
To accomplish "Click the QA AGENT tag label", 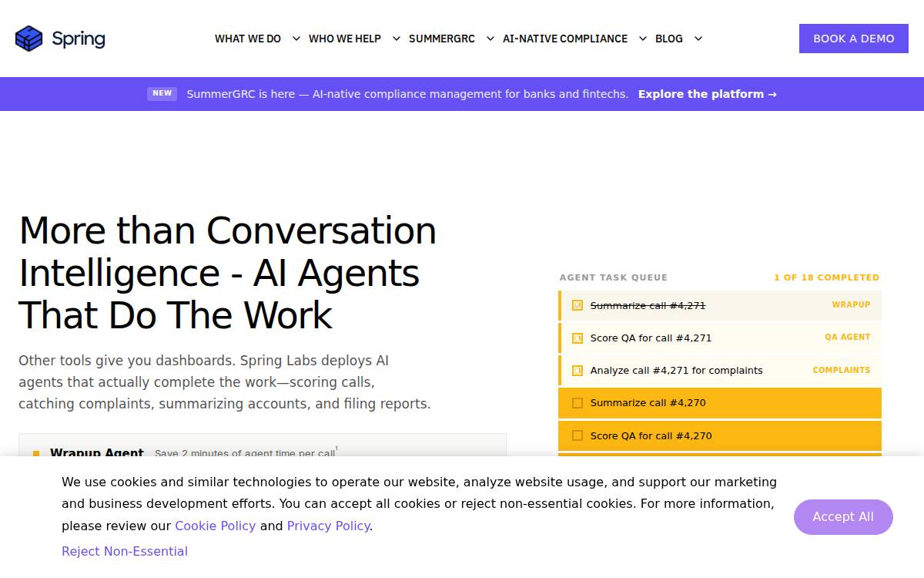I will click(848, 338).
